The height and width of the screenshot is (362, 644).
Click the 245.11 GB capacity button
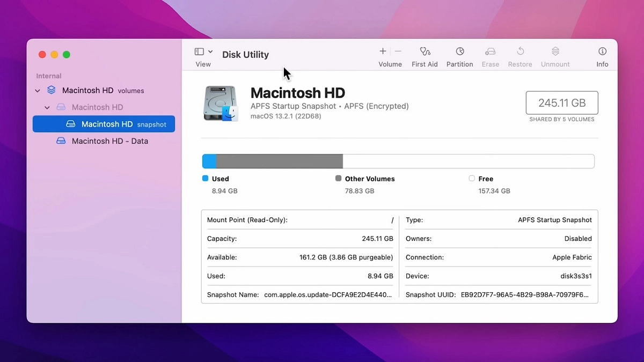pyautogui.click(x=561, y=102)
